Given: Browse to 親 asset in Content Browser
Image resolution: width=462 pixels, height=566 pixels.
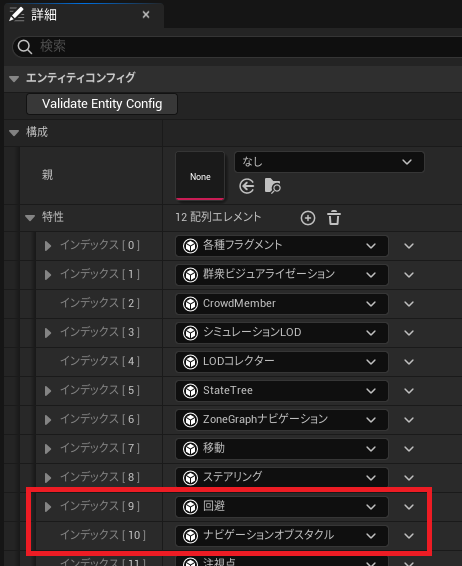Looking at the screenshot, I should pos(273,186).
